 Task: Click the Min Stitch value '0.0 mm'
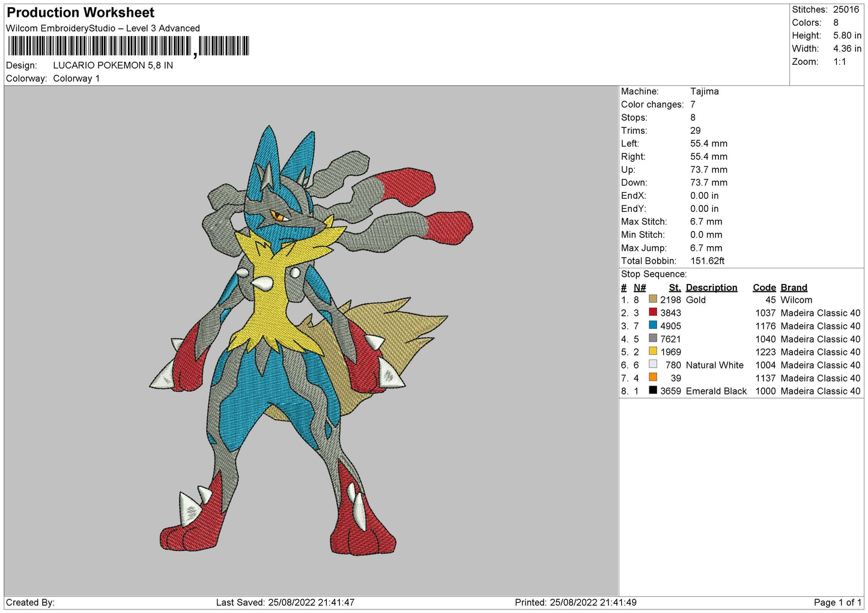coord(707,235)
